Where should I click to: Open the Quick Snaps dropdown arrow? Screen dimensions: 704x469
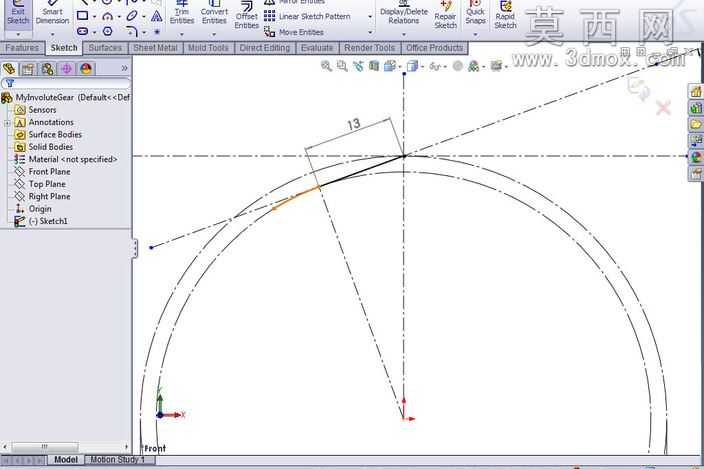(475, 34)
